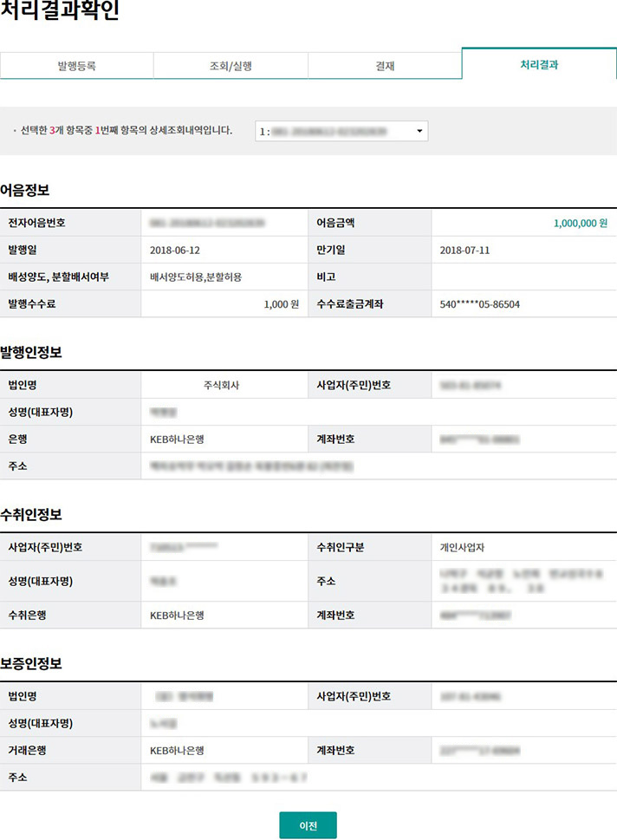Click KEB하나은행 in the issuer 은행 row
Screen dimensions: 617x840
(x=178, y=440)
